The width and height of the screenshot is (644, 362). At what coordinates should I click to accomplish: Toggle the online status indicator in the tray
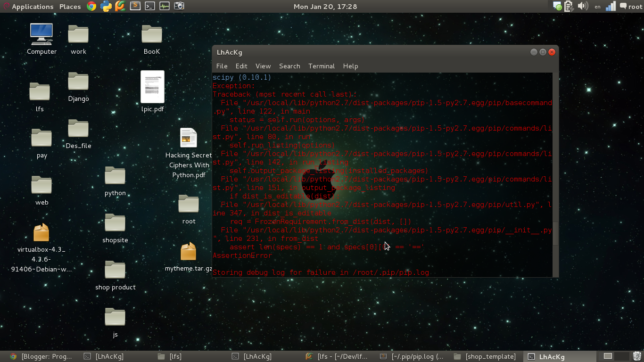pyautogui.click(x=556, y=6)
